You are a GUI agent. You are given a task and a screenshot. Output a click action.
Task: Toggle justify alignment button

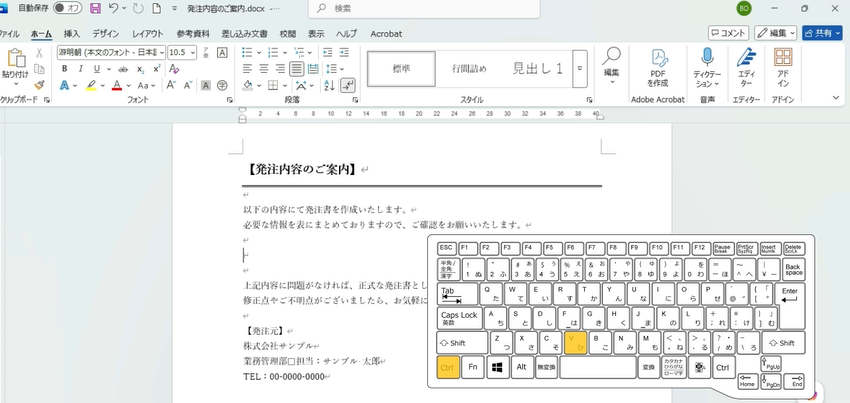point(297,69)
